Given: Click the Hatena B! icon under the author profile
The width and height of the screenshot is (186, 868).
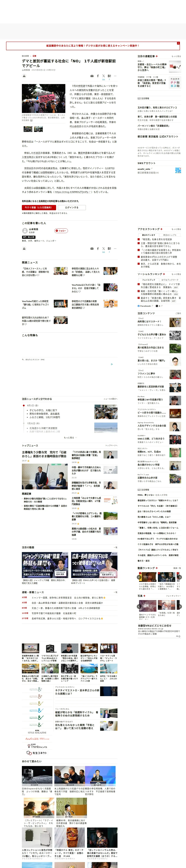Looking at the screenshot, I should [x=109, y=249].
